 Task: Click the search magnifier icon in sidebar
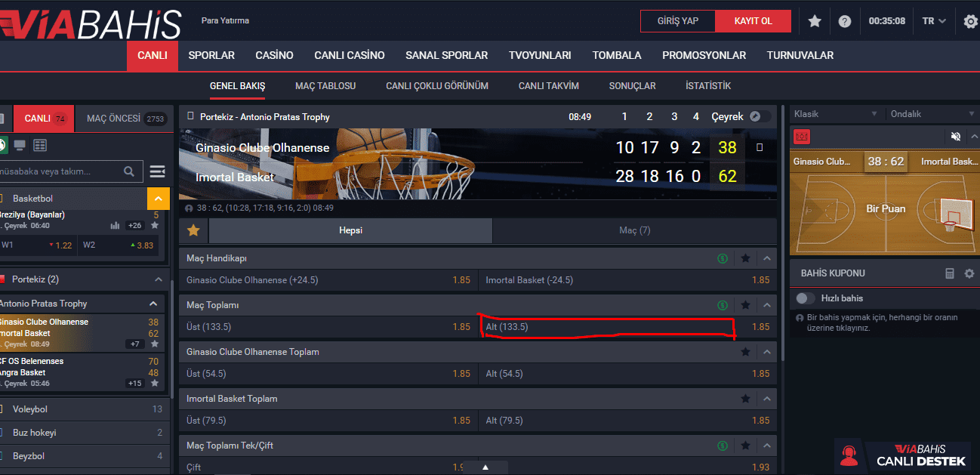pyautogui.click(x=129, y=171)
